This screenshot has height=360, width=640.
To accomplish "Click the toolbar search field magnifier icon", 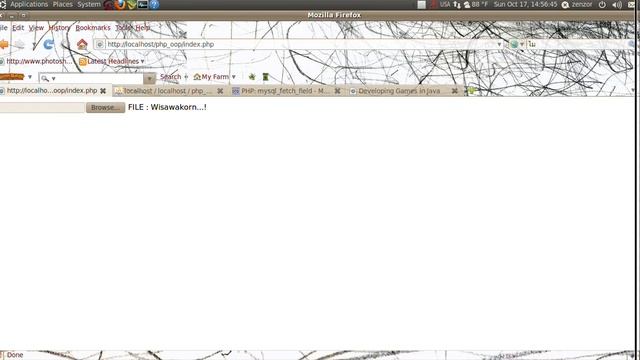I will tap(45, 78).
